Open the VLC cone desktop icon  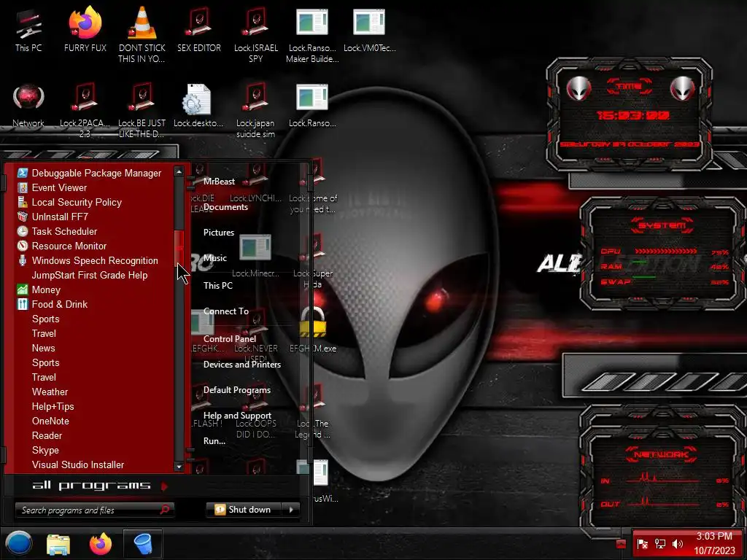[x=142, y=34]
